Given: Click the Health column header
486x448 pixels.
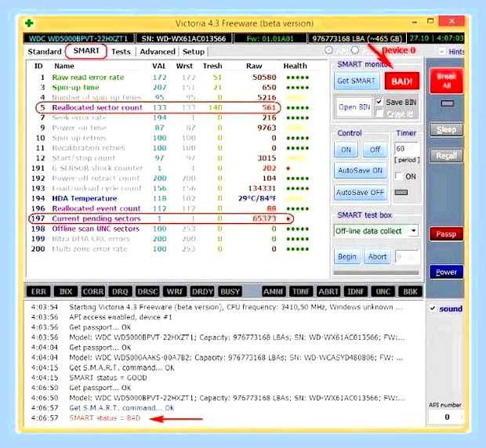Looking at the screenshot, I should (295, 66).
